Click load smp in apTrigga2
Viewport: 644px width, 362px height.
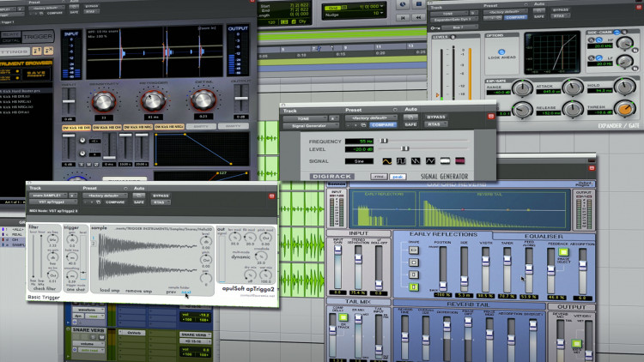110,290
